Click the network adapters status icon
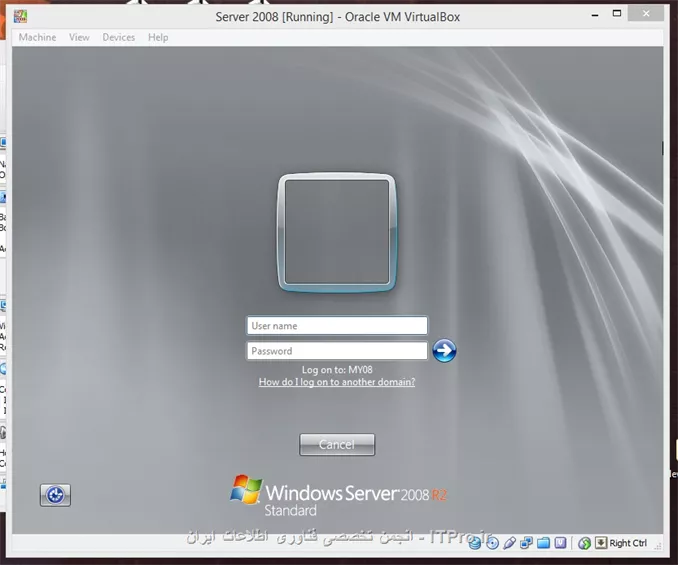678x565 pixels. point(526,543)
